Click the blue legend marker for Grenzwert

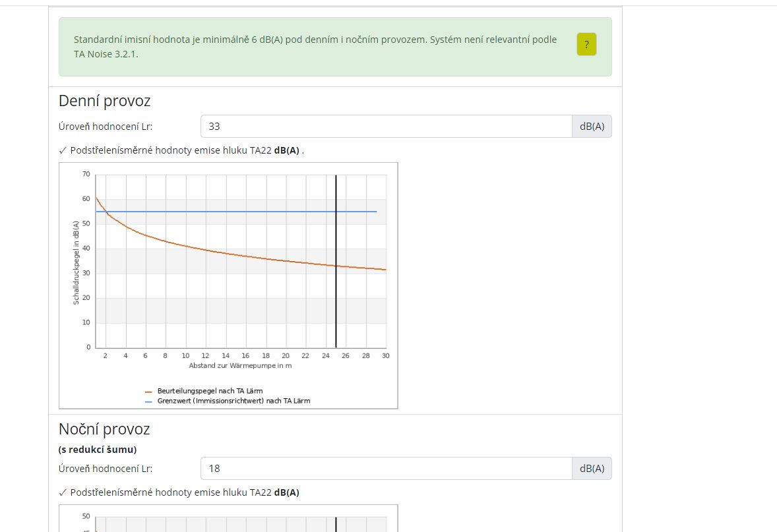coord(148,401)
